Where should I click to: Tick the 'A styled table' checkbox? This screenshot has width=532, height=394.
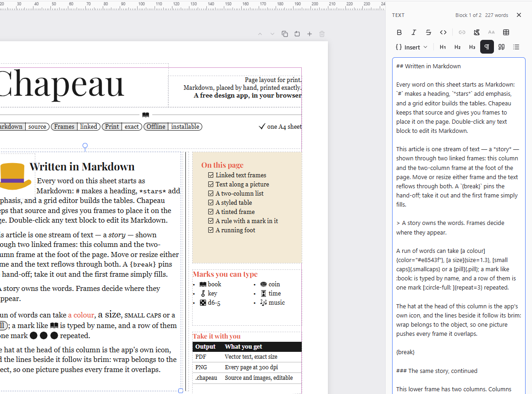(x=211, y=202)
